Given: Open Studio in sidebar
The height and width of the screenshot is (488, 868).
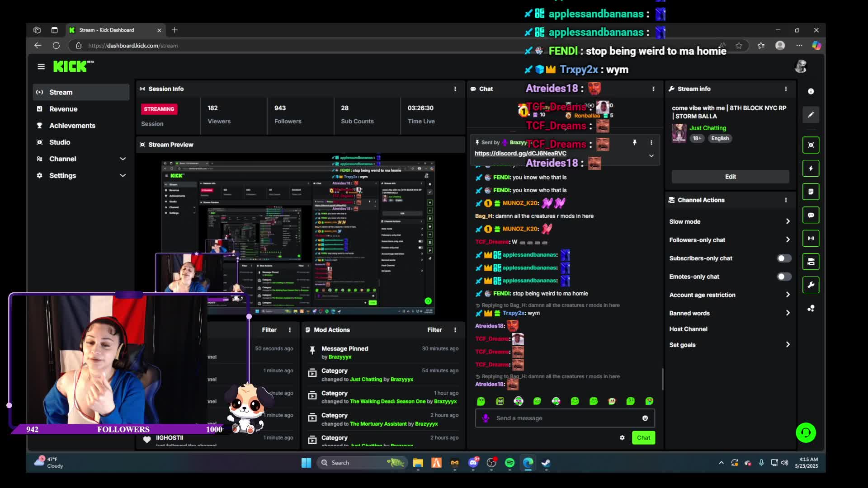Looking at the screenshot, I should tap(81, 142).
